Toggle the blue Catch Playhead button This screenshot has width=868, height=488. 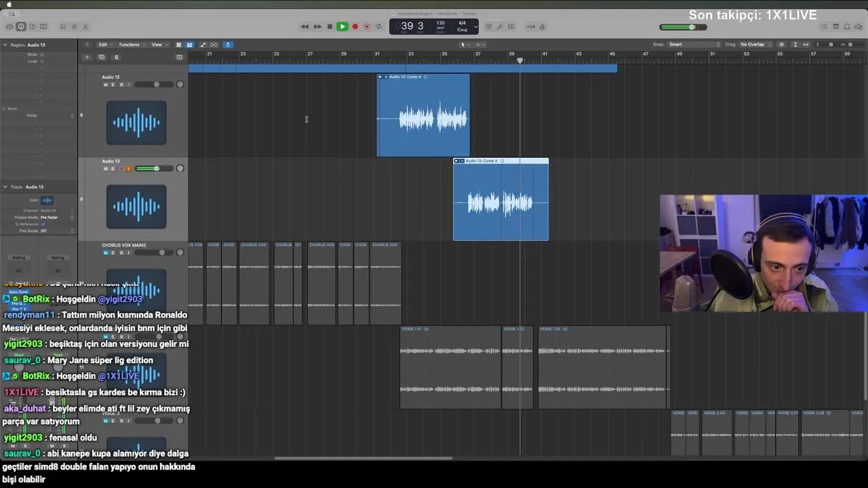pos(228,45)
